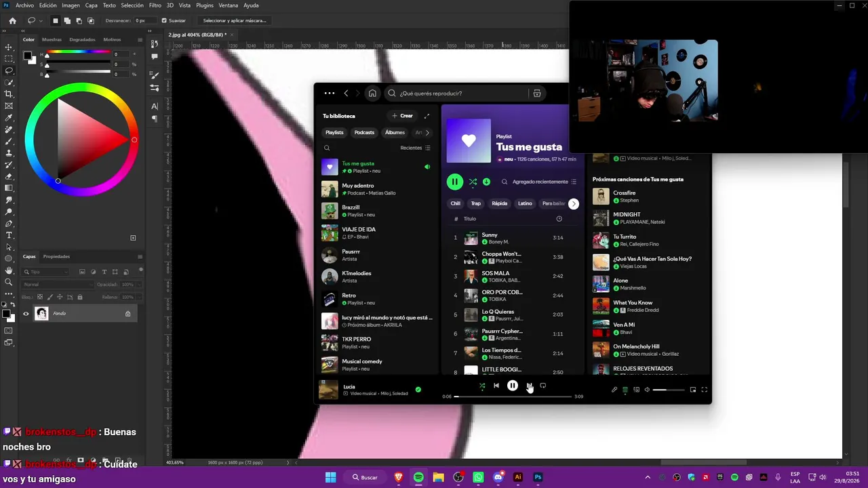Open the Ventana menu
Image resolution: width=868 pixels, height=488 pixels.
[x=229, y=5]
